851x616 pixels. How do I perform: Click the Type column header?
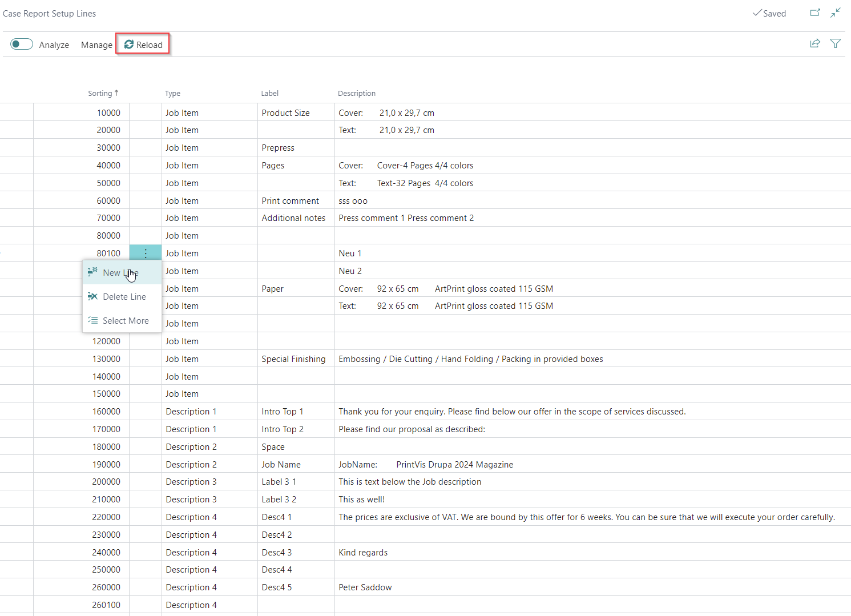coord(172,94)
